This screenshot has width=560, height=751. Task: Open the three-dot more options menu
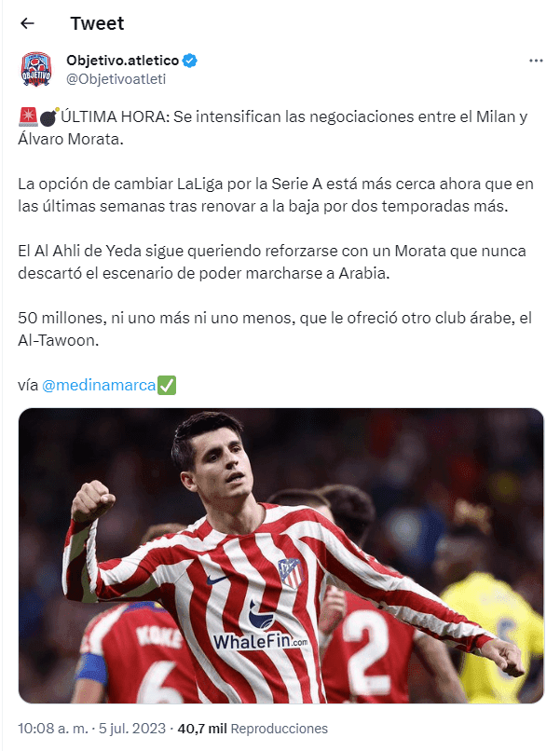536,61
